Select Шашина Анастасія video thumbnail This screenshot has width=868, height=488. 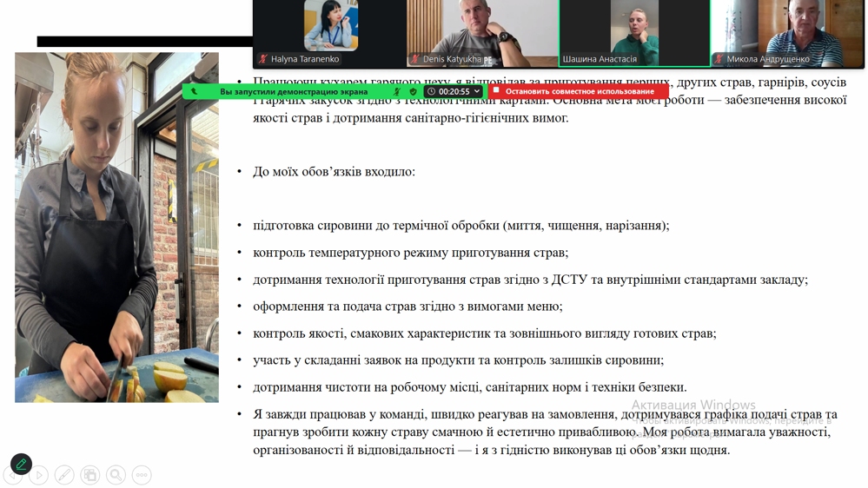click(634, 33)
